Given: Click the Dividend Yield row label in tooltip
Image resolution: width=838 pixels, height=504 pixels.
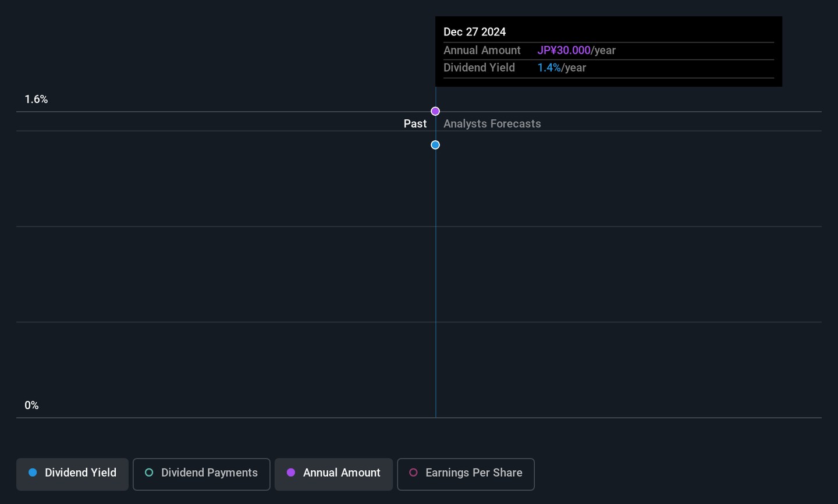Looking at the screenshot, I should coord(479,68).
